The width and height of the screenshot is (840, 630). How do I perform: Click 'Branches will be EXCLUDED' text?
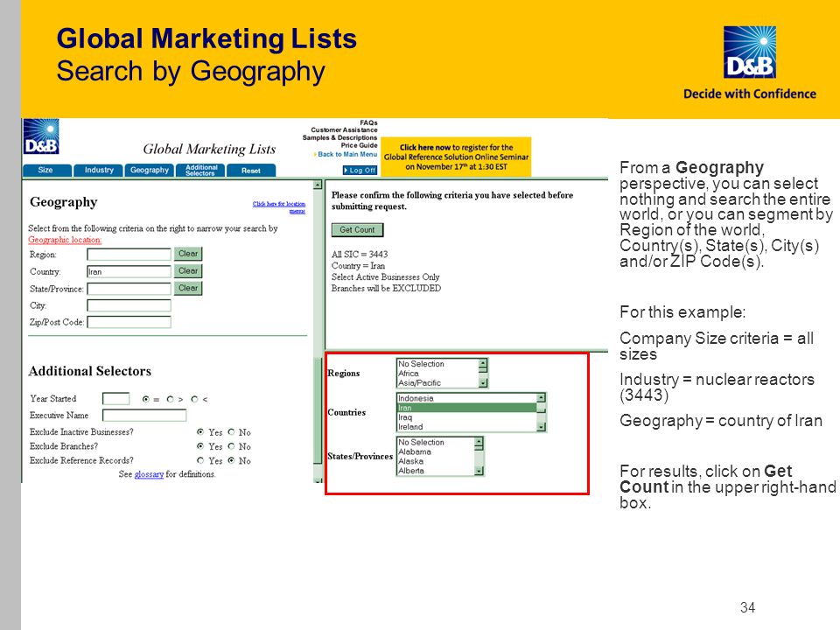[x=386, y=288]
